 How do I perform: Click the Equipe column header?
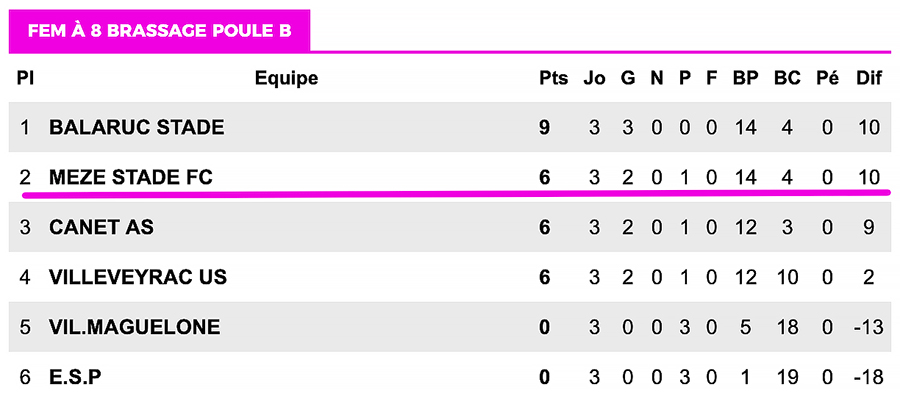pos(286,78)
